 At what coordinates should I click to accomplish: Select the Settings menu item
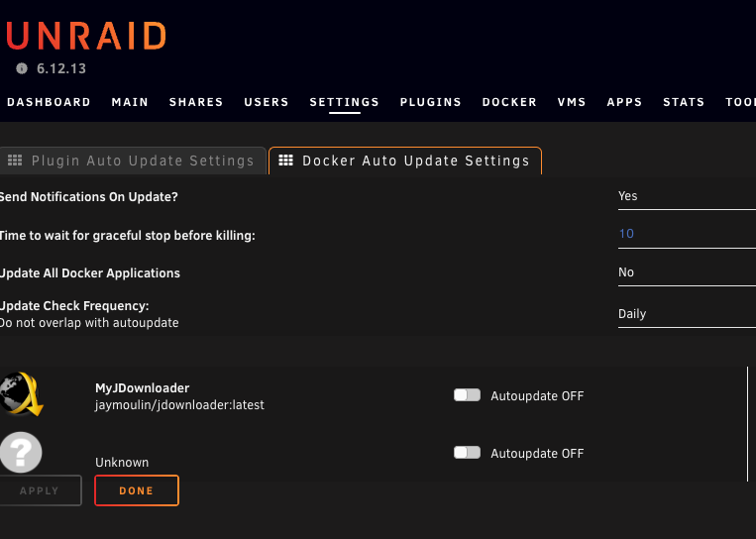[x=344, y=102]
